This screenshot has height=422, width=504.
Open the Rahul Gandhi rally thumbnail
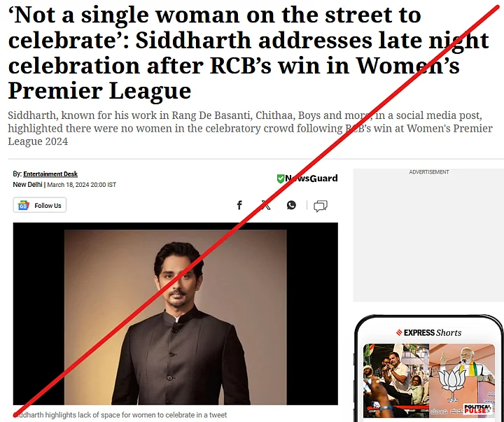tap(396, 381)
